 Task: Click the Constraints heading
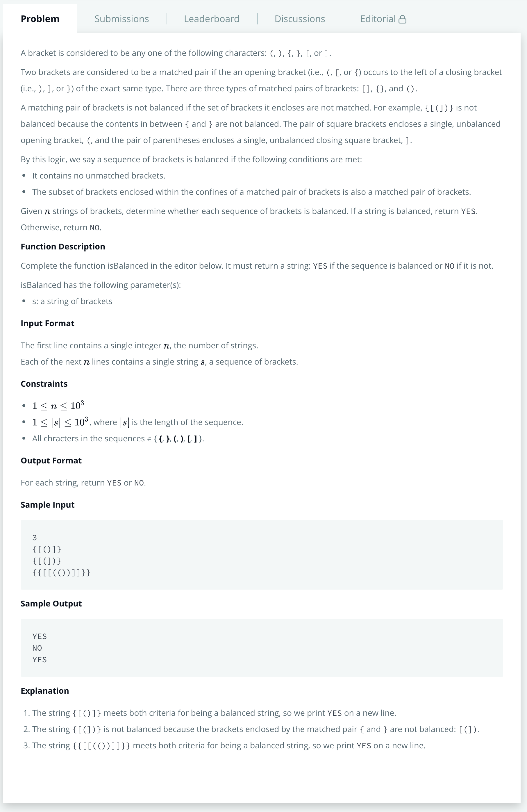click(44, 383)
